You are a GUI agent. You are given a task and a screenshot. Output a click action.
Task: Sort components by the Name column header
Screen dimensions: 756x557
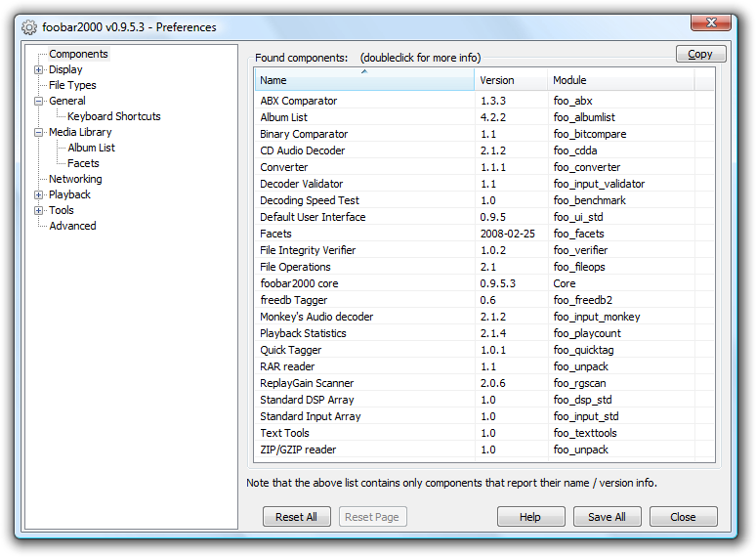coord(364,80)
